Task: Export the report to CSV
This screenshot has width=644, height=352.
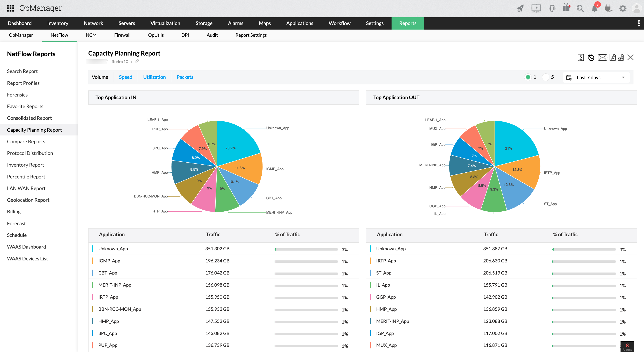Action: pos(621,58)
